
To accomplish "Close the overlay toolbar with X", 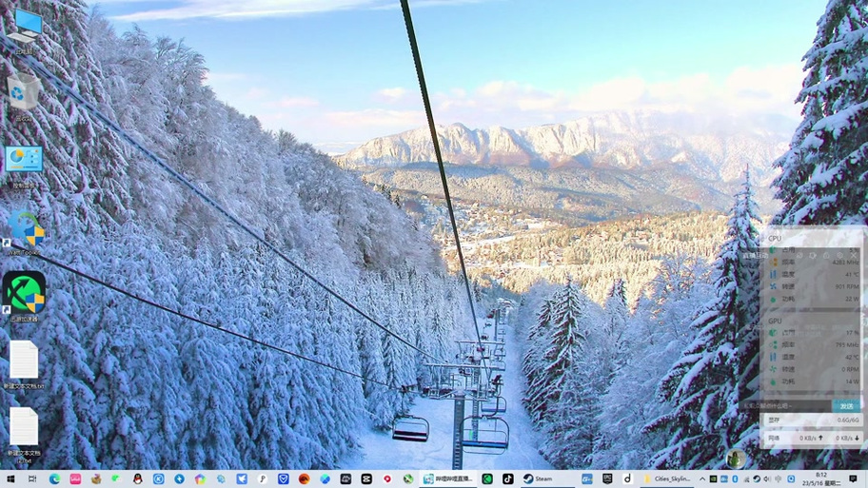I will tap(854, 256).
